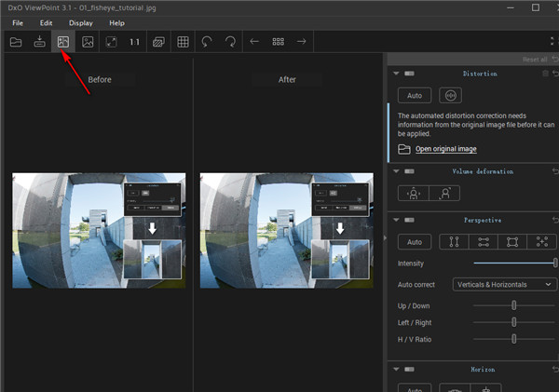The height and width of the screenshot is (392, 559).
Task: Open the Display menu
Action: coord(80,22)
